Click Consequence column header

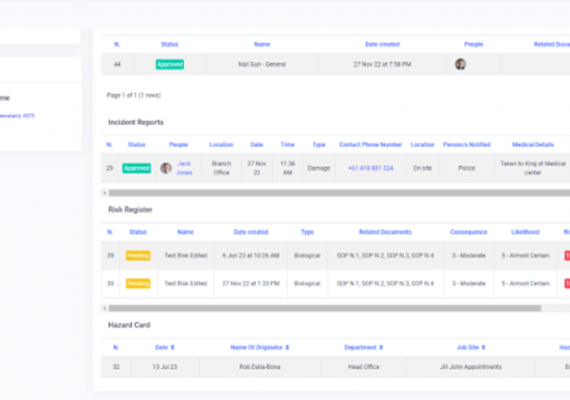point(469,232)
